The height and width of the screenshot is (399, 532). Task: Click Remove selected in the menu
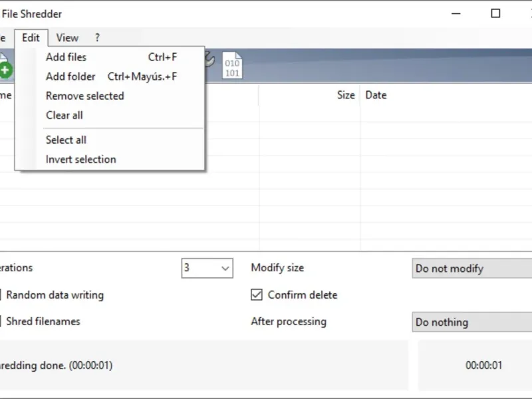coord(84,96)
